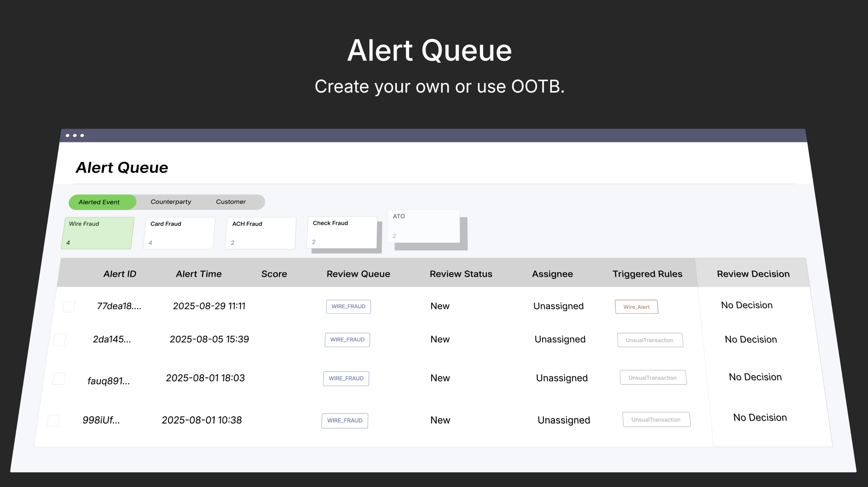Open the Wire Fraud queue card
The width and height of the screenshot is (868, 487).
point(98,233)
